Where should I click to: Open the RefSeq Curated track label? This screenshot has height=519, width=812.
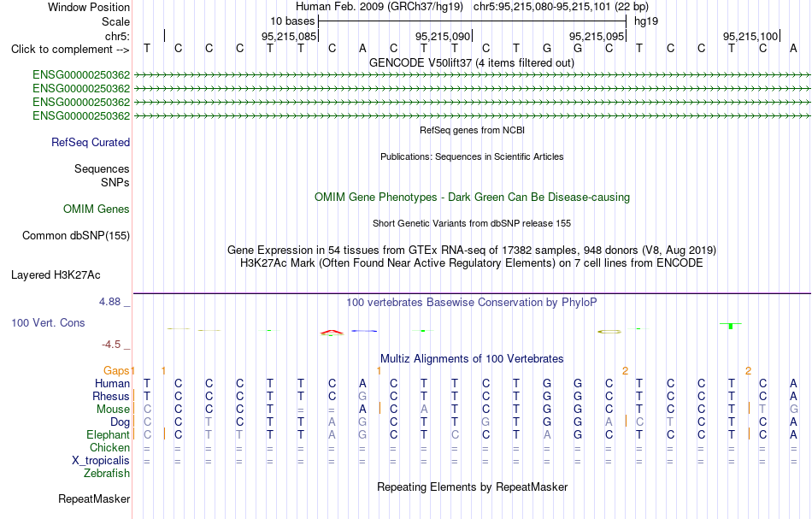(x=91, y=142)
